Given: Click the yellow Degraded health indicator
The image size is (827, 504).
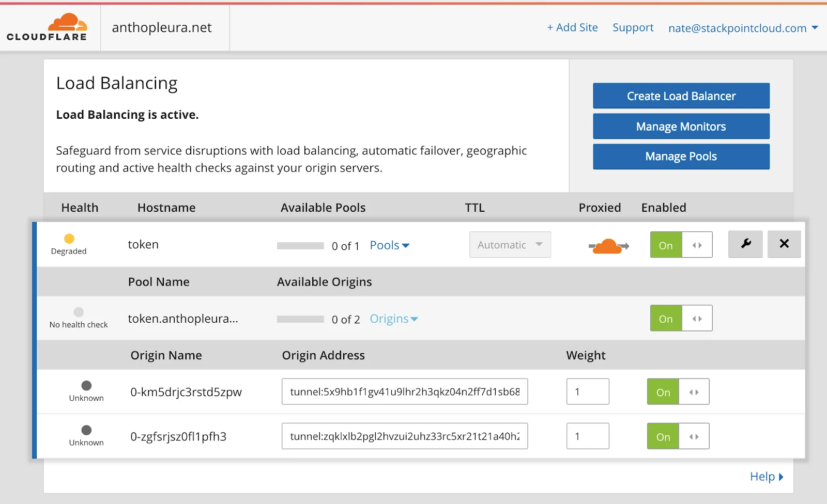Looking at the screenshot, I should pyautogui.click(x=69, y=239).
